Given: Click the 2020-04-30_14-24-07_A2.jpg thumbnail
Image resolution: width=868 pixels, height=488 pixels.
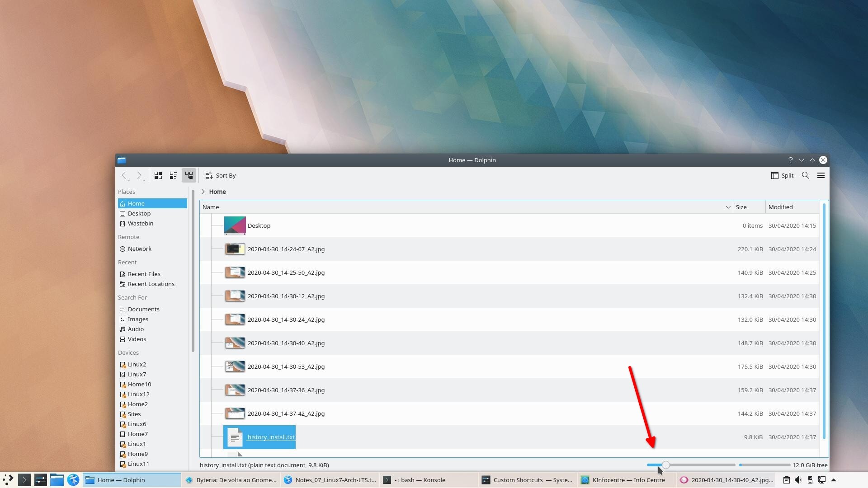Looking at the screenshot, I should pyautogui.click(x=235, y=249).
